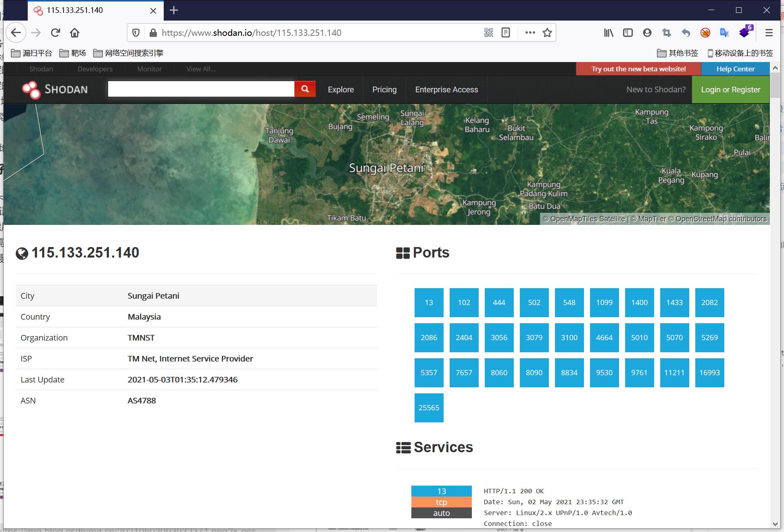This screenshot has height=532, width=784.
Task: Toggle the browser reader view icon
Action: (505, 33)
